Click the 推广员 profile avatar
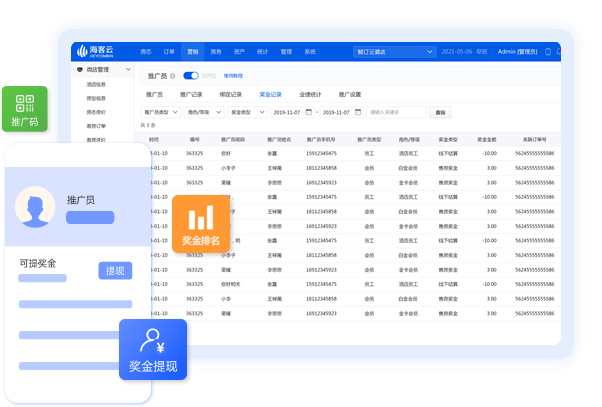 click(x=35, y=207)
